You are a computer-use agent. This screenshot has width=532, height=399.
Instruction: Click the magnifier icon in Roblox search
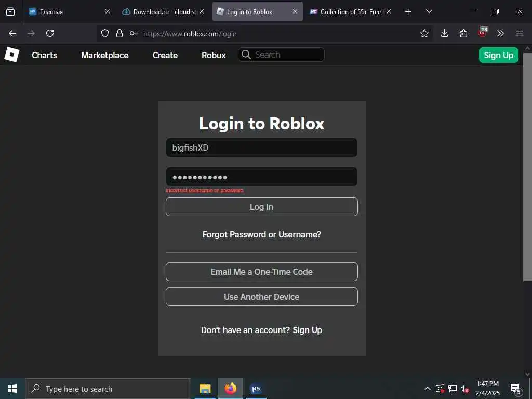[246, 55]
